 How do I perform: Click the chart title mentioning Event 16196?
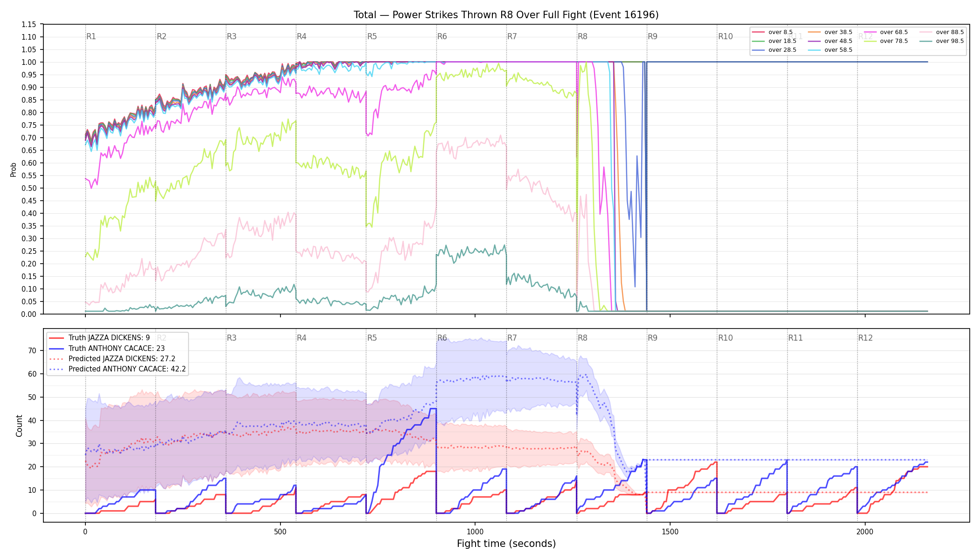506,15
